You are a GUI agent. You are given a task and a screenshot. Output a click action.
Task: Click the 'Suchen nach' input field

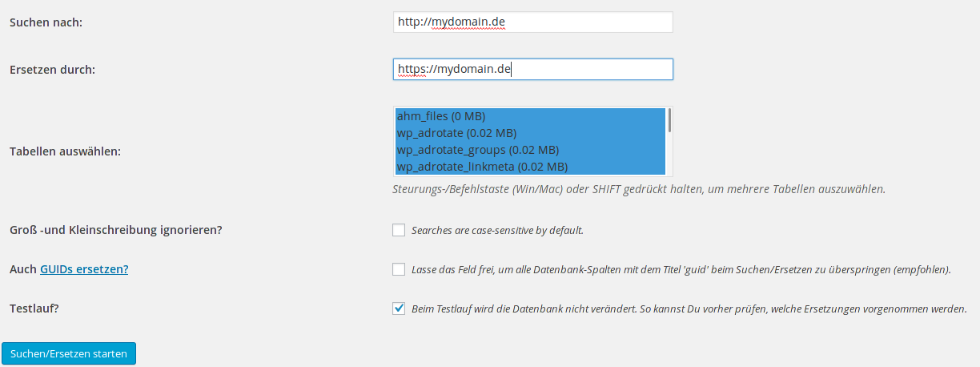533,22
